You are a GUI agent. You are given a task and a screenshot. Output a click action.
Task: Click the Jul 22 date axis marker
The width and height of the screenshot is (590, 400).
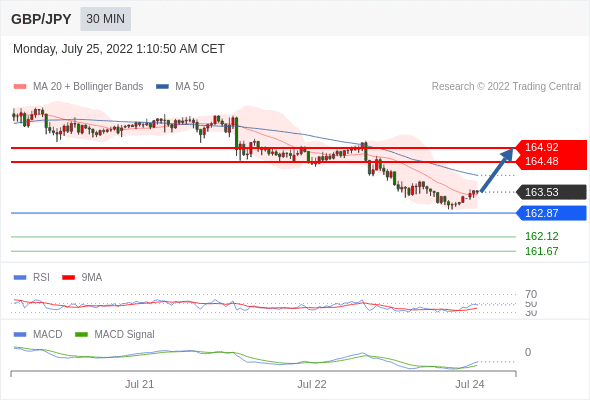312,385
